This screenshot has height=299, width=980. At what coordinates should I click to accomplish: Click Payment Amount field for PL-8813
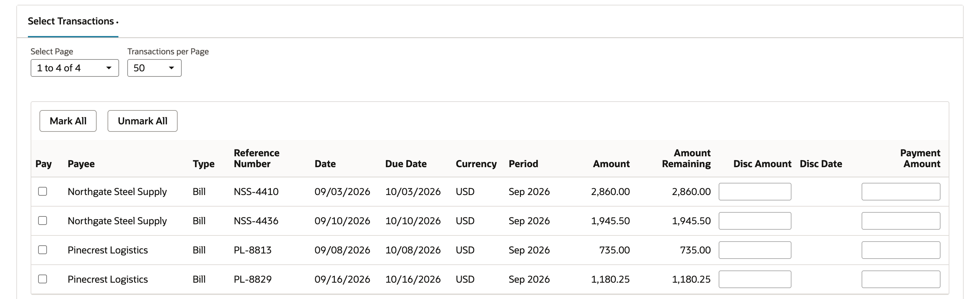(x=901, y=250)
